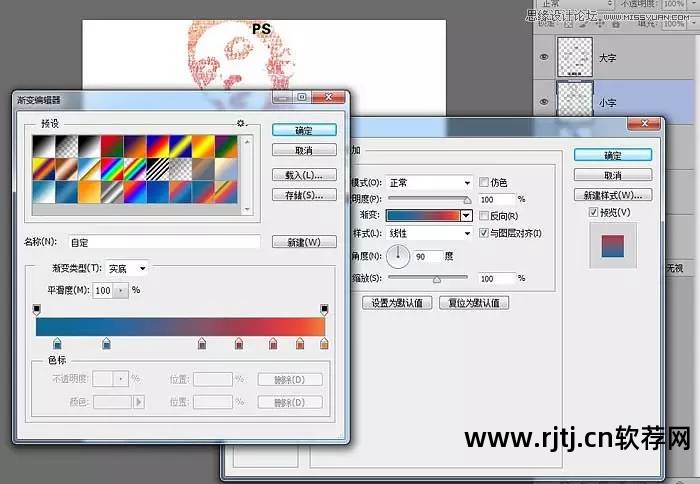Click the 新建(W) new gradient button
This screenshot has height=484, width=700.
304,242
